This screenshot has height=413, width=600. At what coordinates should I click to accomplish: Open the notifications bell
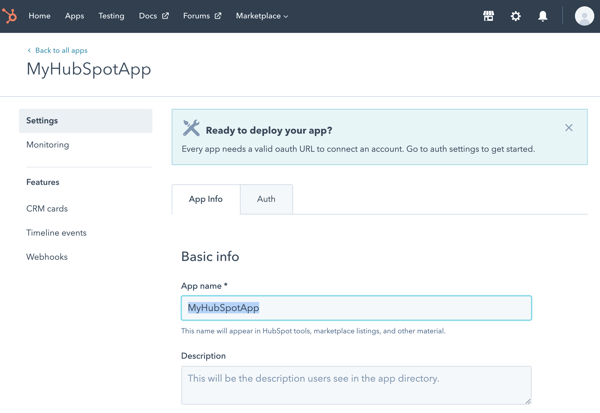(542, 16)
